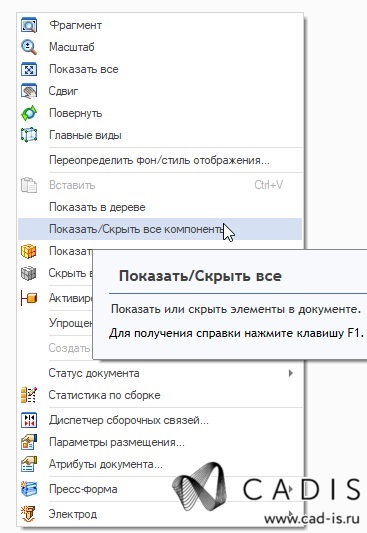The image size is (367, 533).
Task: Click the Диспетчер сборочных связей icon
Action: click(29, 420)
